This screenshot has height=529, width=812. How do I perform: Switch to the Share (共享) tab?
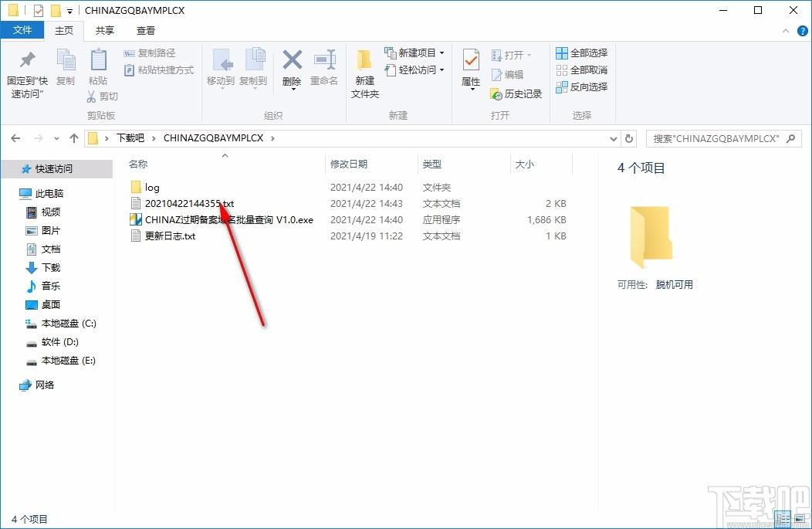point(105,31)
